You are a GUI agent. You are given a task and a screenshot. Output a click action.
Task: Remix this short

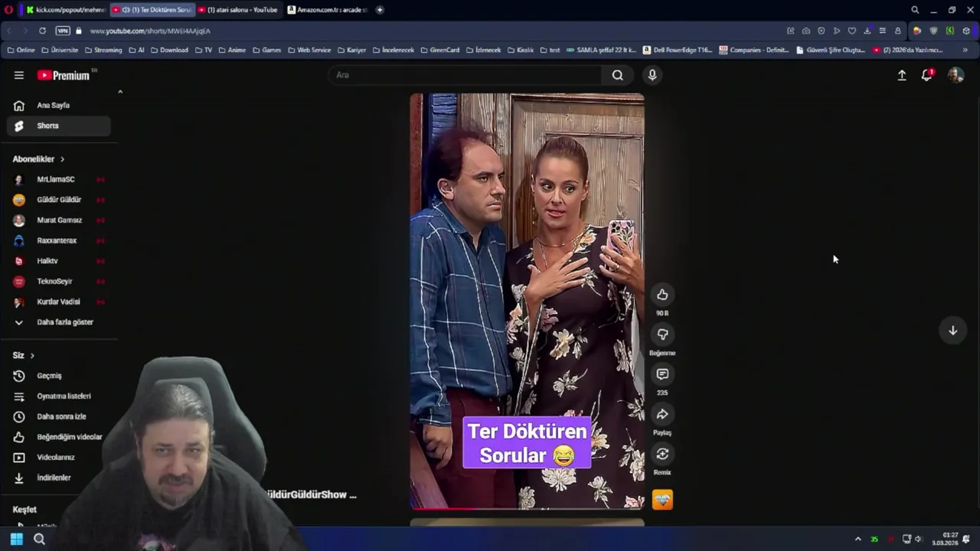click(662, 454)
